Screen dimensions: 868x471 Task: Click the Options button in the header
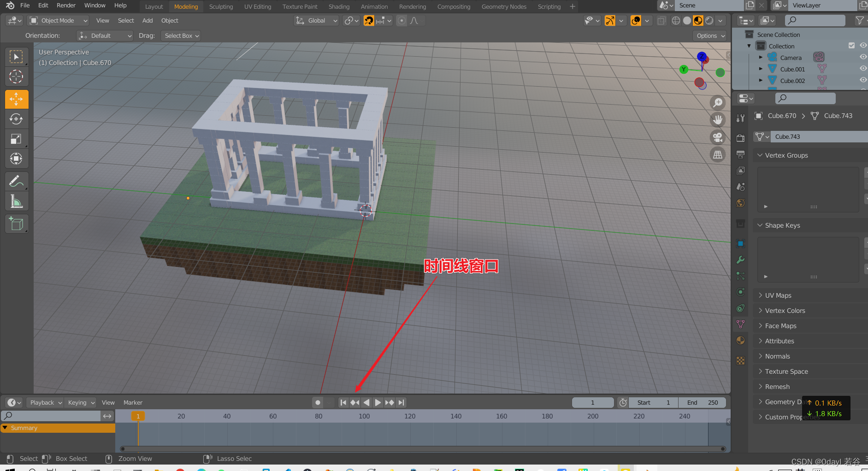click(x=709, y=35)
